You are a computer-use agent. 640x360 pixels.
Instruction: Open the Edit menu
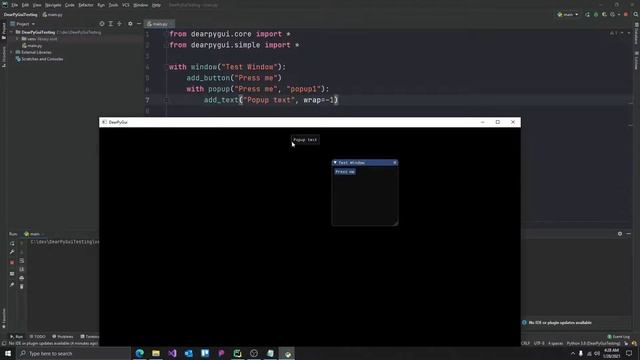25,5
